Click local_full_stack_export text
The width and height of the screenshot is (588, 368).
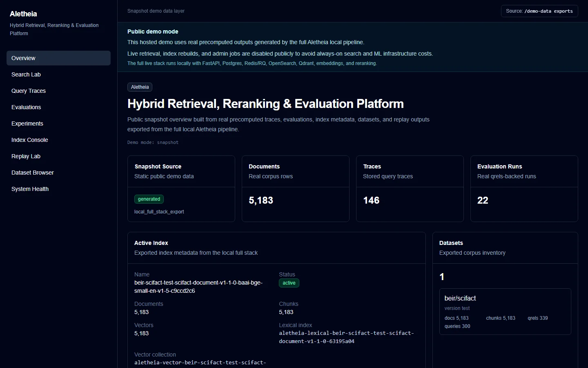click(x=159, y=212)
